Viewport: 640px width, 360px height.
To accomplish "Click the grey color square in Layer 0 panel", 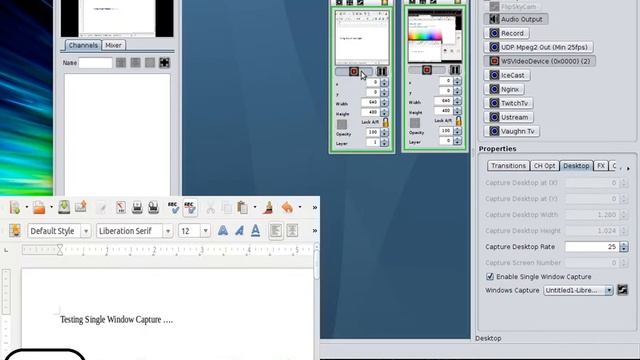I will click(x=415, y=123).
